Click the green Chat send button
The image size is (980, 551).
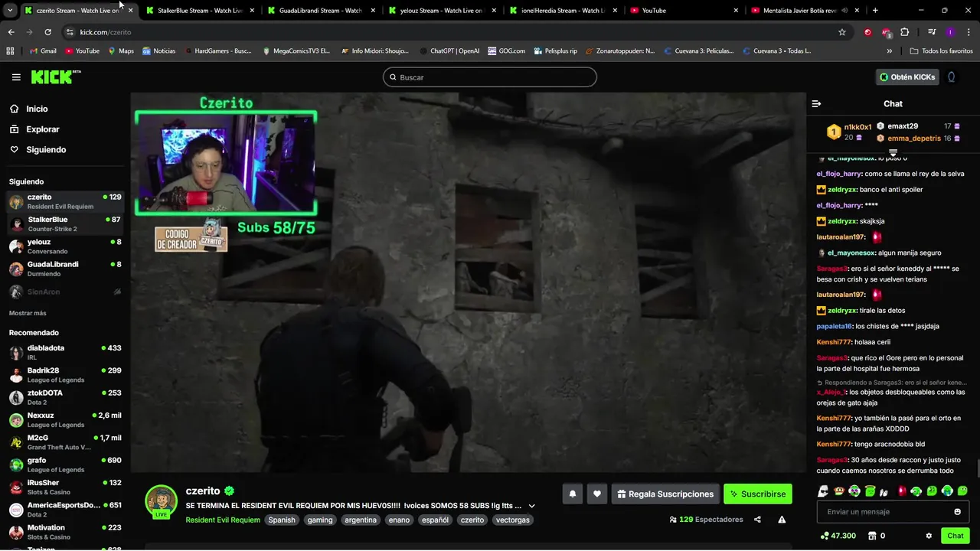pos(955,536)
